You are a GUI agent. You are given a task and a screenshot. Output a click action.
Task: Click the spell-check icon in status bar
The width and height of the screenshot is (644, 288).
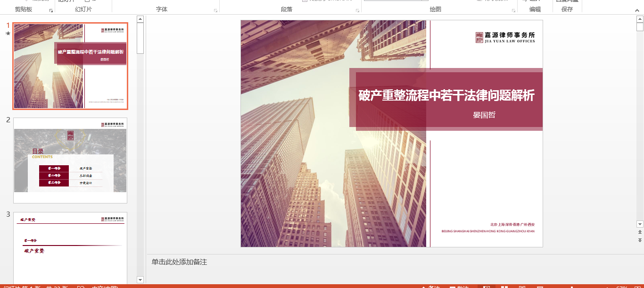coord(80,287)
